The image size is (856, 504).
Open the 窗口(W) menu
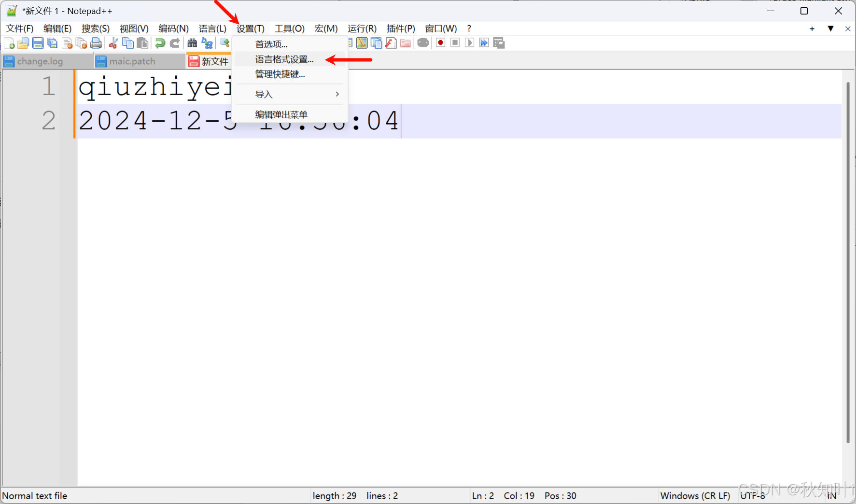(441, 28)
